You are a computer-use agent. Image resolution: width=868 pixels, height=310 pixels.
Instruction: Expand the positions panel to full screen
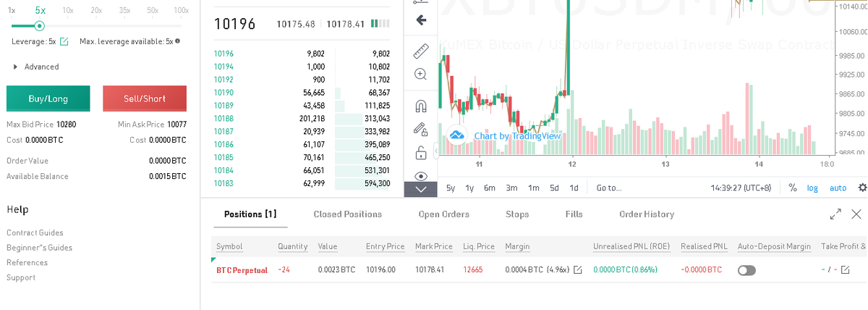point(835,214)
